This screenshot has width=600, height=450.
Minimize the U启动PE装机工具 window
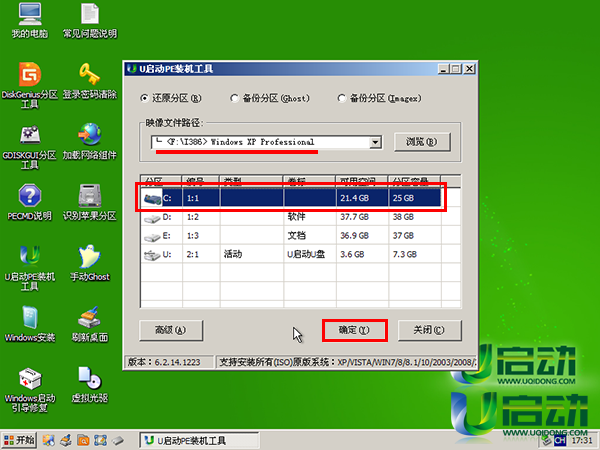point(443,69)
